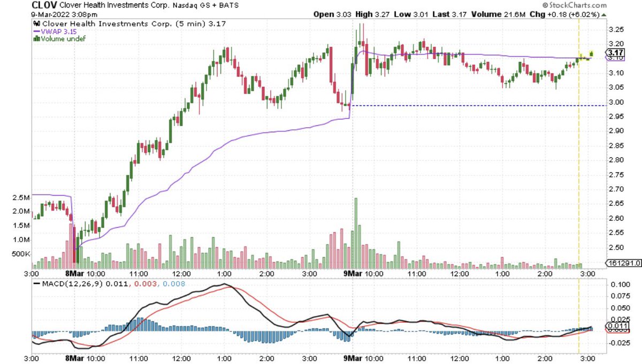The height and width of the screenshot is (364, 642).
Task: Open the StockCharts.com copyright link
Action: pyautogui.click(x=574, y=5)
